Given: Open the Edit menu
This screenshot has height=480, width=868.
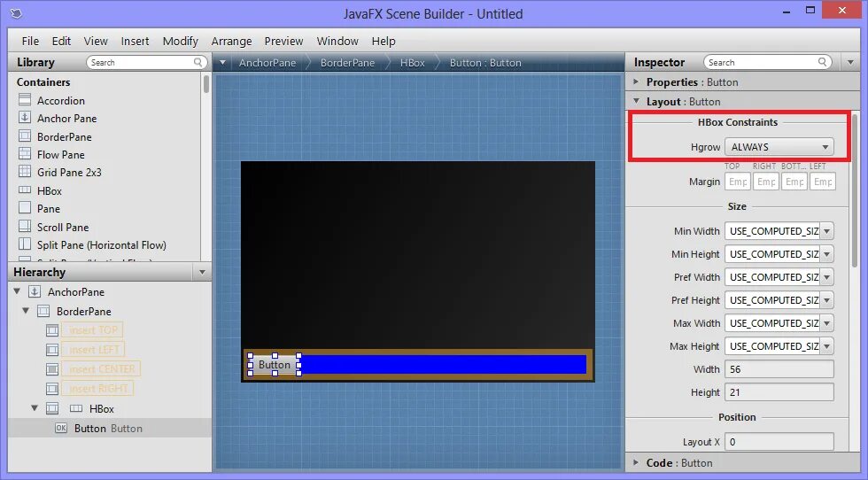Looking at the screenshot, I should tap(61, 41).
